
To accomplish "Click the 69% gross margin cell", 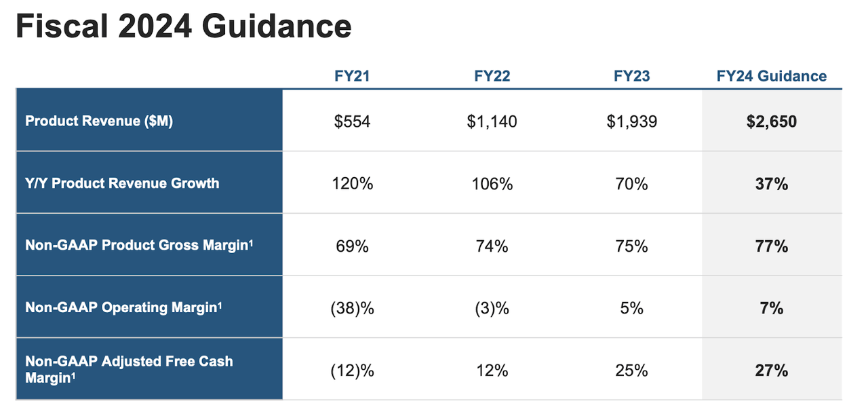I will (x=352, y=246).
